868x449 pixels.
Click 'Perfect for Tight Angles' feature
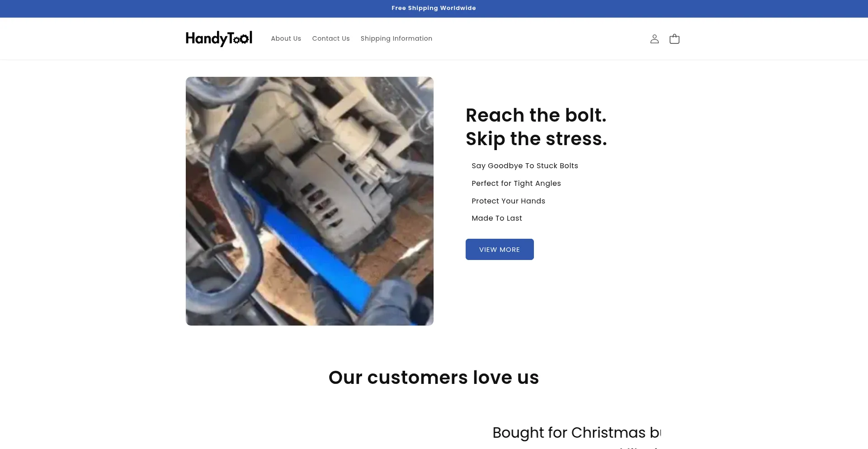[x=516, y=183]
